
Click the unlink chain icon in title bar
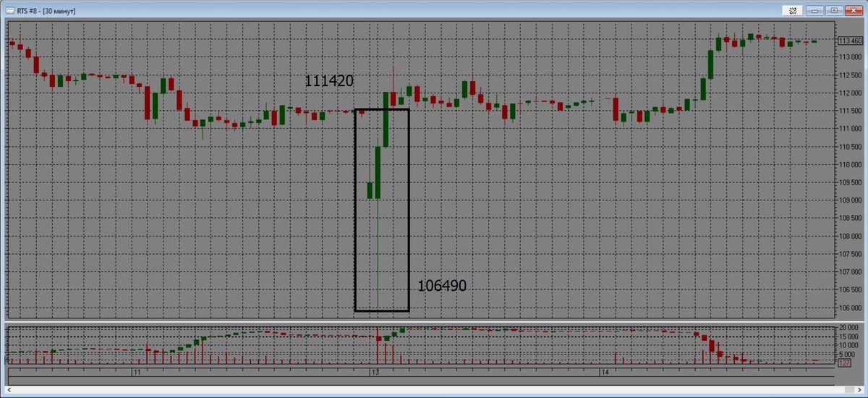[x=793, y=10]
